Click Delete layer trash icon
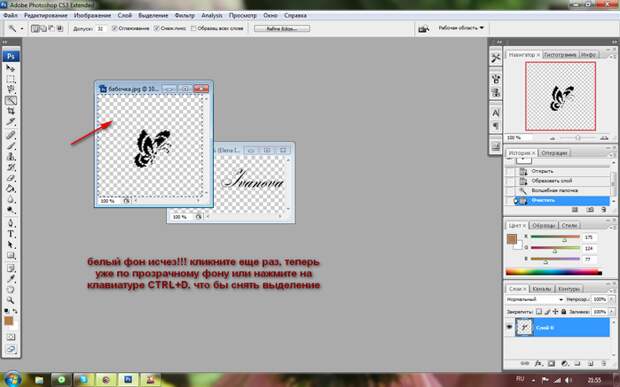Image resolution: width=620 pixels, height=387 pixels. click(604, 363)
